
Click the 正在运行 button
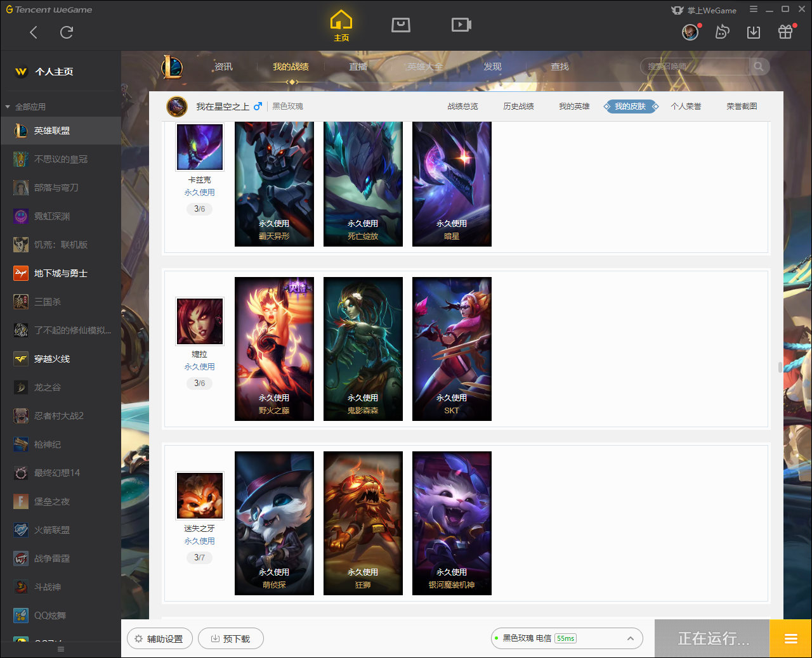point(712,638)
